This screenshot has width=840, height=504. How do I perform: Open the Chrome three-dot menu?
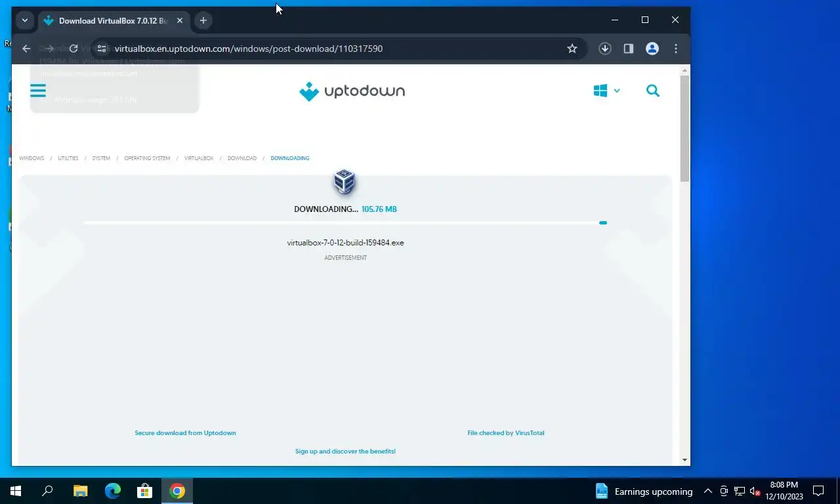click(x=676, y=49)
